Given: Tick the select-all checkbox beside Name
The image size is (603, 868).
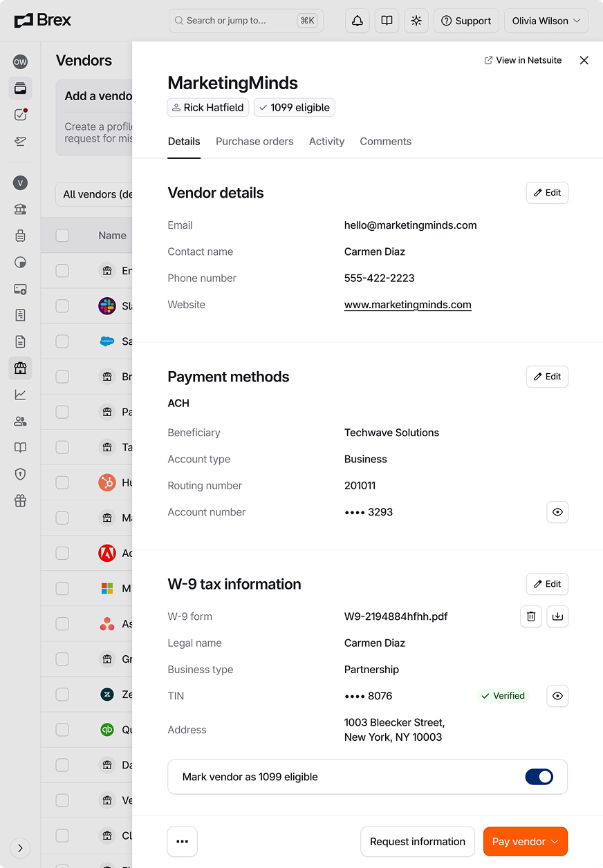Looking at the screenshot, I should pos(62,236).
